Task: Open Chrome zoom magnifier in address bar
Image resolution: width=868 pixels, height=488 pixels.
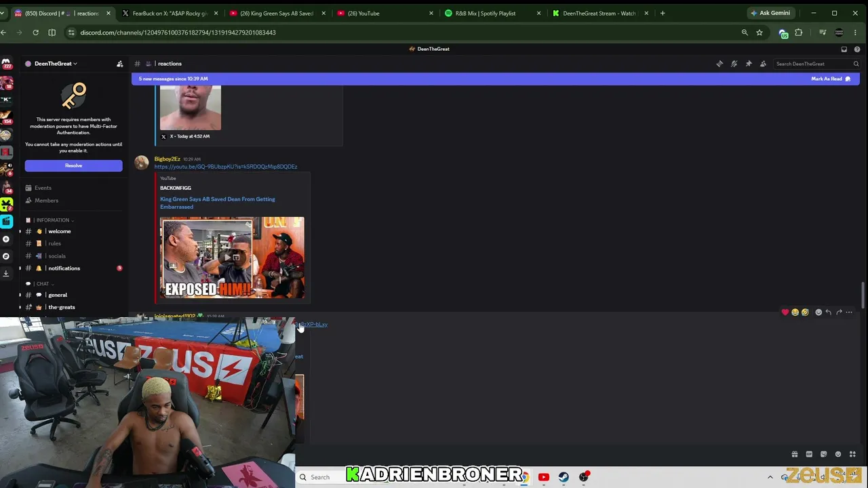Action: pos(745,33)
